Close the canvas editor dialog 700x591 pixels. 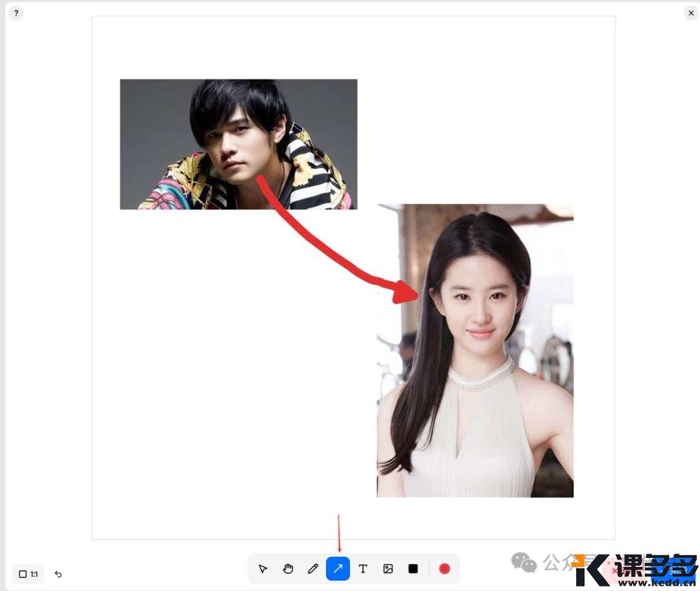point(691,13)
